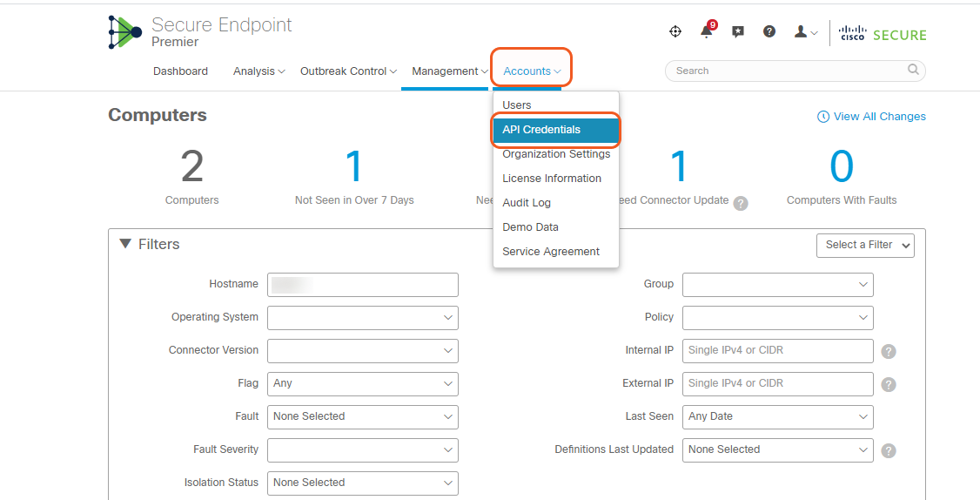Click the search magnifier icon

[913, 70]
